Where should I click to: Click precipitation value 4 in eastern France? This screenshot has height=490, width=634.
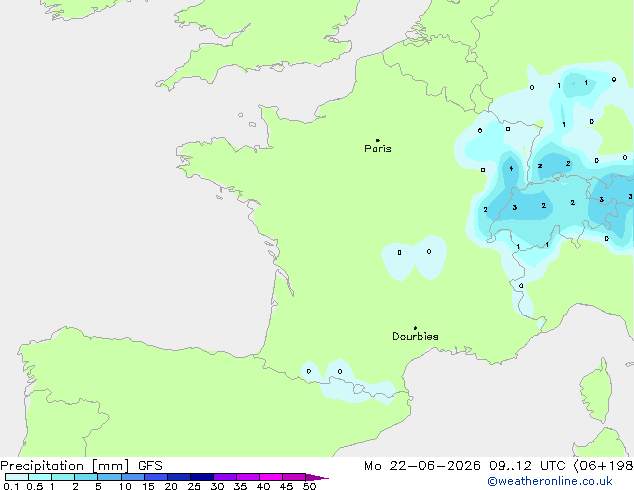pyautogui.click(x=511, y=169)
